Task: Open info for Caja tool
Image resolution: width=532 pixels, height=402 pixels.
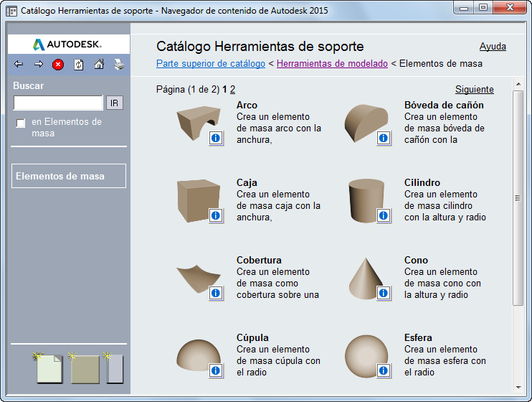Action: (x=216, y=216)
